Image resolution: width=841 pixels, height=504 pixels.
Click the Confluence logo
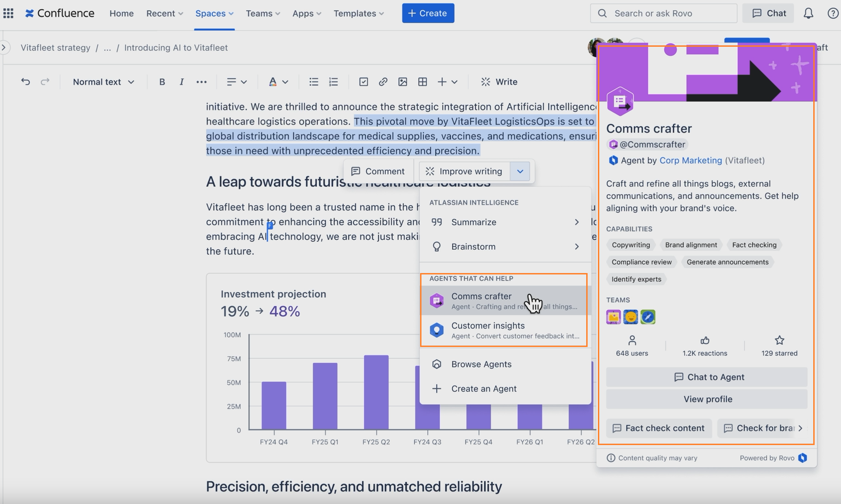coord(60,13)
